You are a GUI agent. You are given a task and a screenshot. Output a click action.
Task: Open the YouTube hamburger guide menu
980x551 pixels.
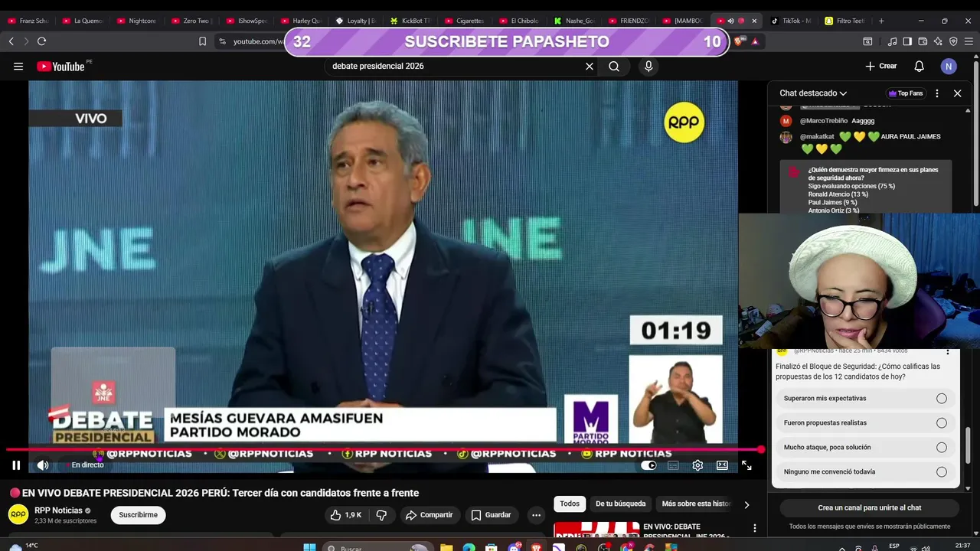click(x=18, y=67)
